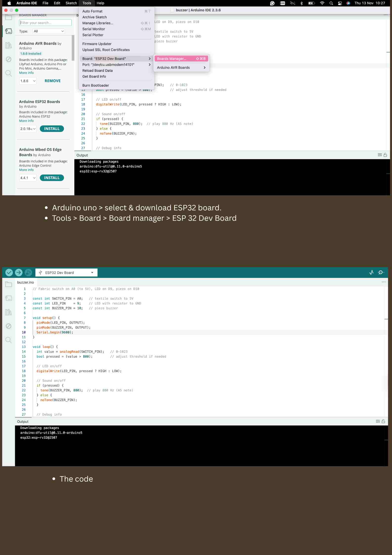Screen dimensions: 392x555
Task: Toggle the output lock icon
Action: click(383, 421)
